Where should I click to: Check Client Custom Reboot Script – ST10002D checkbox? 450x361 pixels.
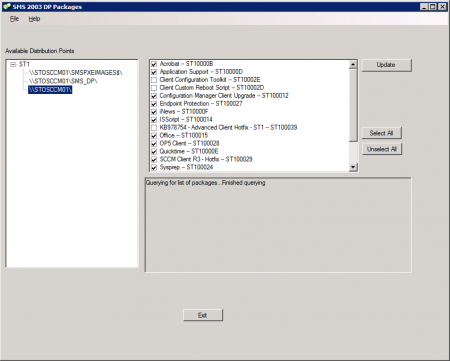[x=154, y=88]
